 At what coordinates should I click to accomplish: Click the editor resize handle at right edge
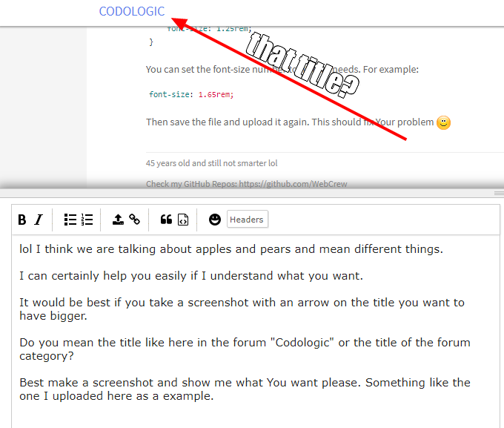pos(499,193)
